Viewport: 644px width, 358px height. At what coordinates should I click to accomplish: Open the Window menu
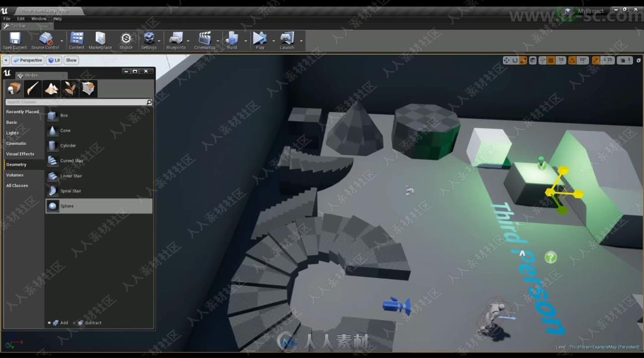[x=39, y=19]
